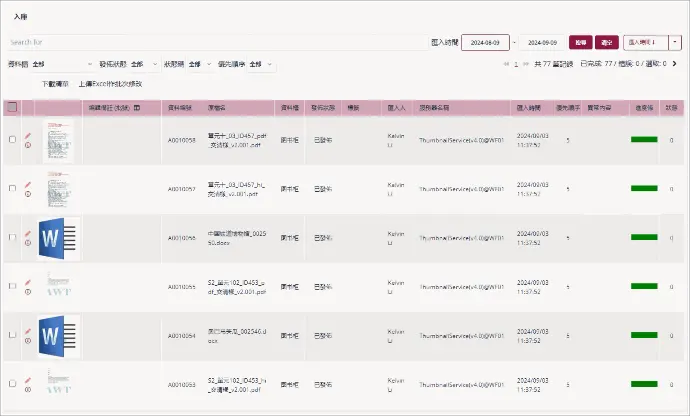The width and height of the screenshot is (690, 416).
Task: Check the row checkbox for A0010058
Action: point(12,140)
